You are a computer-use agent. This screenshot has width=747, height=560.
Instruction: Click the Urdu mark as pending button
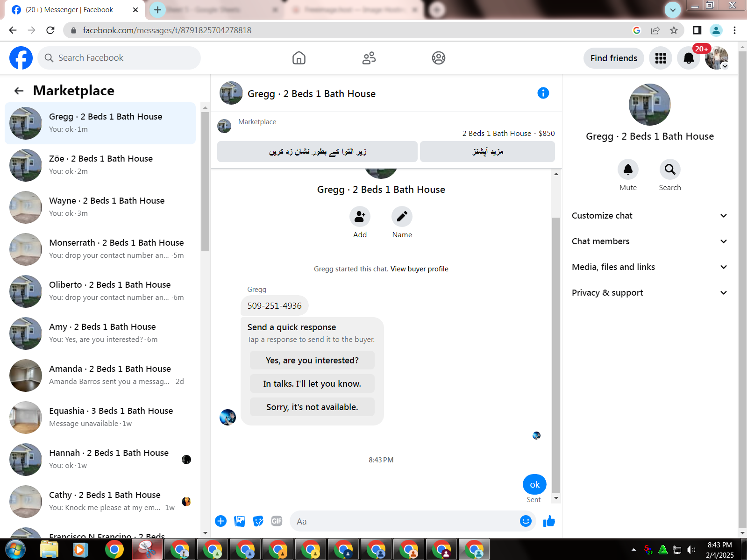click(x=317, y=152)
